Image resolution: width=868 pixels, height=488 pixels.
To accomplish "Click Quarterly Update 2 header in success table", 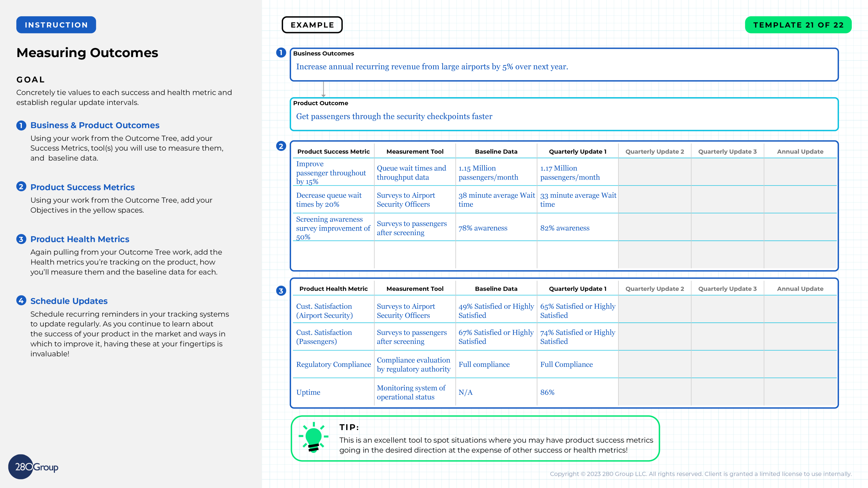I will point(655,152).
